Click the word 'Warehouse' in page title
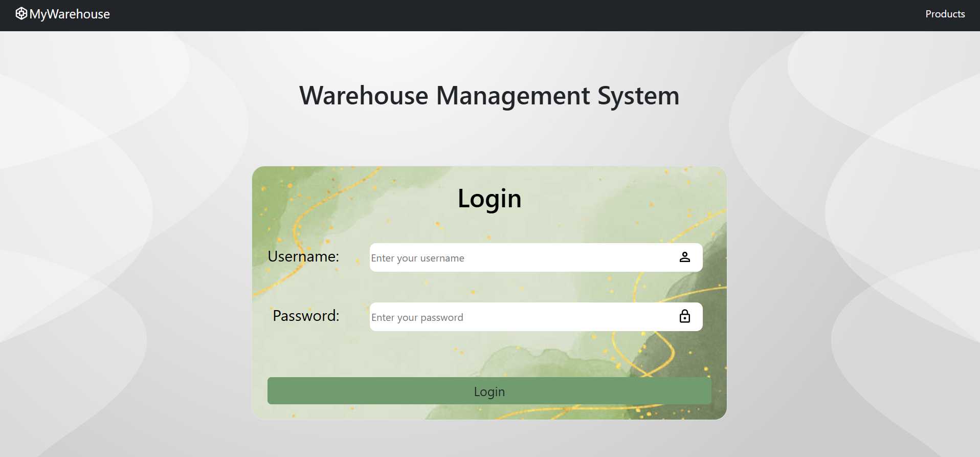Image resolution: width=980 pixels, height=457 pixels. [364, 96]
